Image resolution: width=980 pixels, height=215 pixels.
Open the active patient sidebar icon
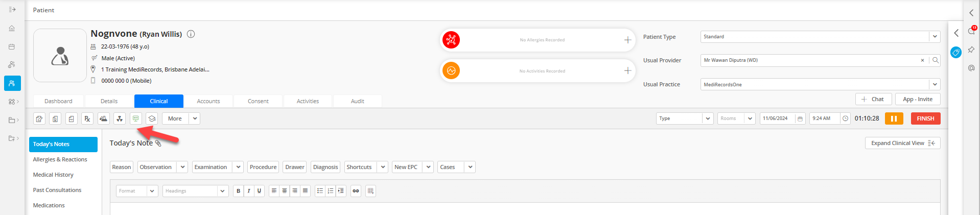pos(12,83)
